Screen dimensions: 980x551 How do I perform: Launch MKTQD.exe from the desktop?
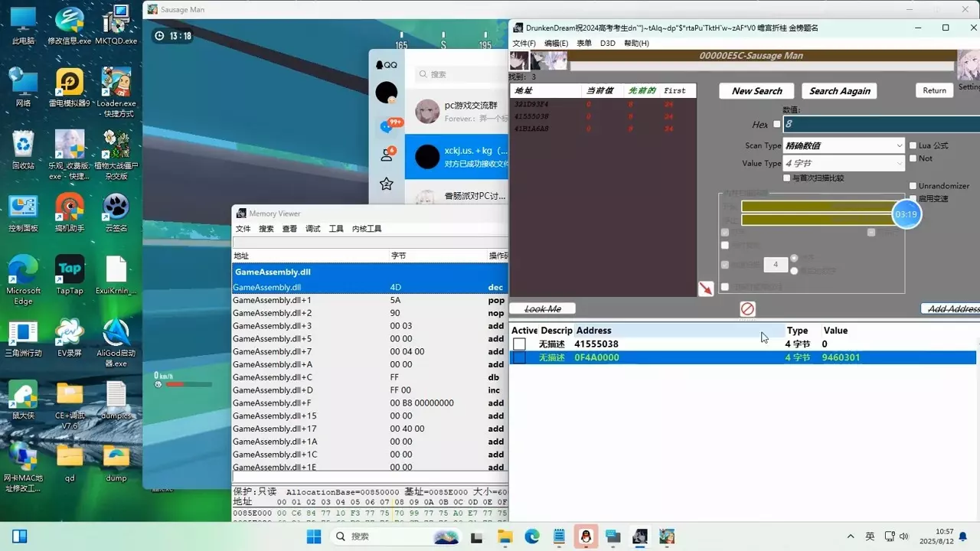(x=116, y=26)
